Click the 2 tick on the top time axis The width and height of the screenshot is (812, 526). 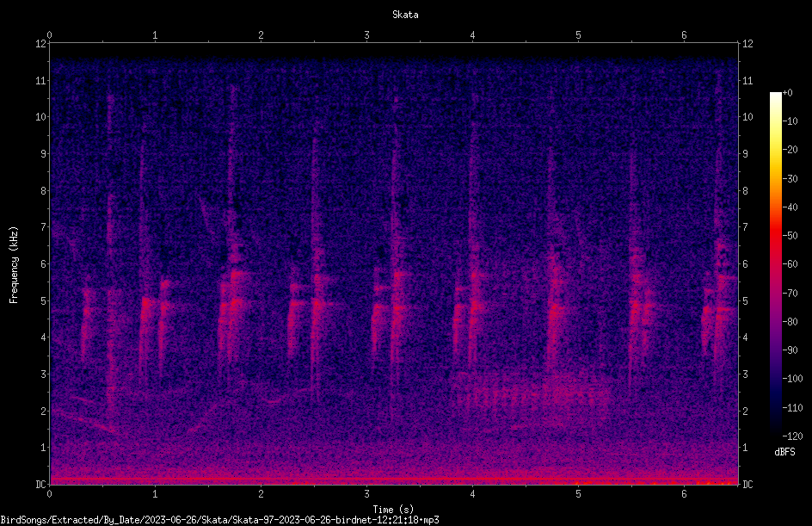click(261, 35)
